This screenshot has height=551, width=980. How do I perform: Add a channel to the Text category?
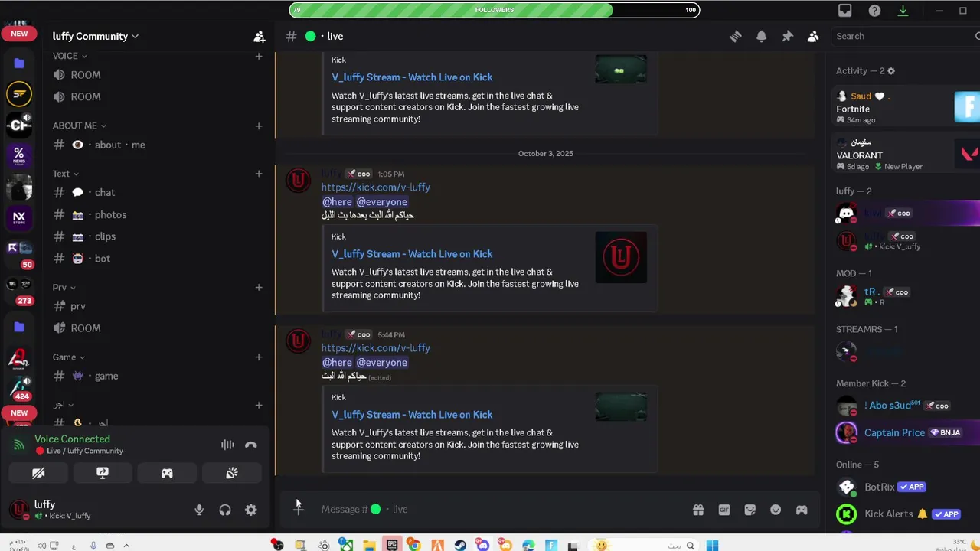(x=259, y=174)
